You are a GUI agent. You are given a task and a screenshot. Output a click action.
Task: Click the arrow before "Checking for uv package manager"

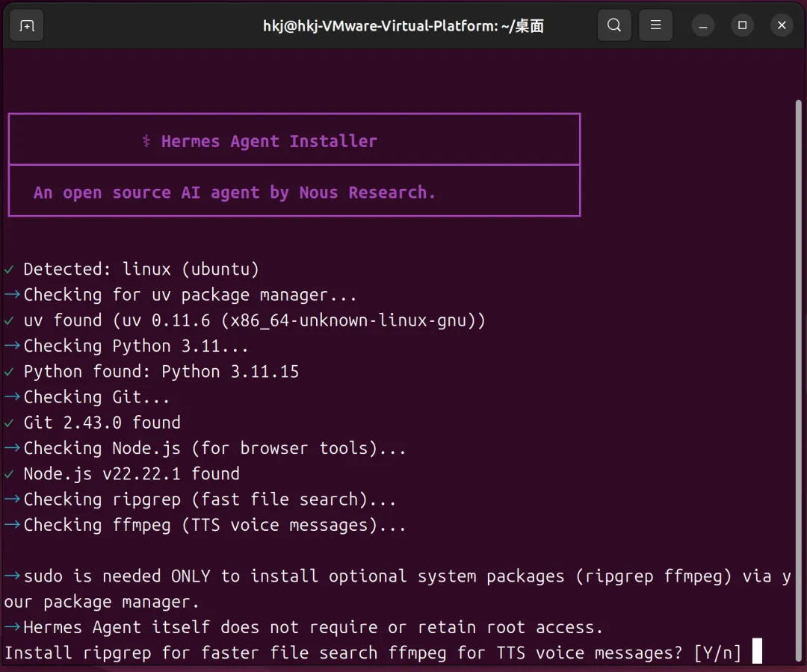(x=12, y=295)
